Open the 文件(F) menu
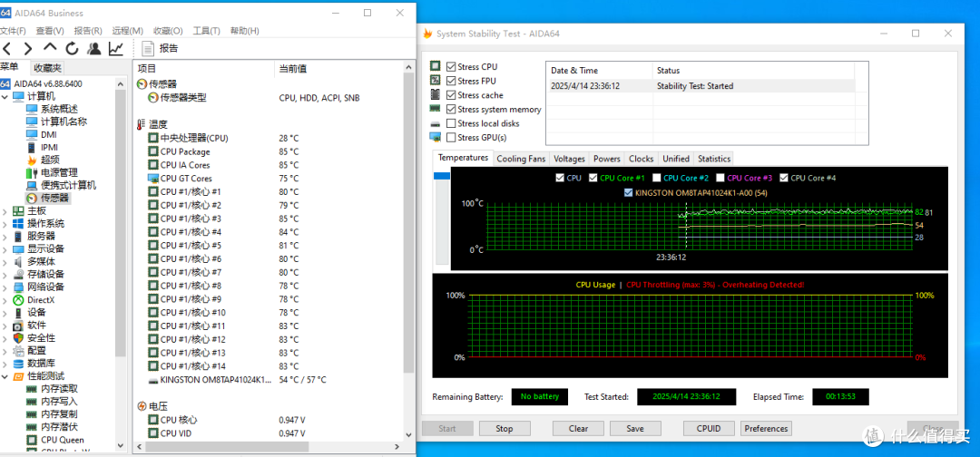Viewport: 980px width, 457px height. coord(13,31)
